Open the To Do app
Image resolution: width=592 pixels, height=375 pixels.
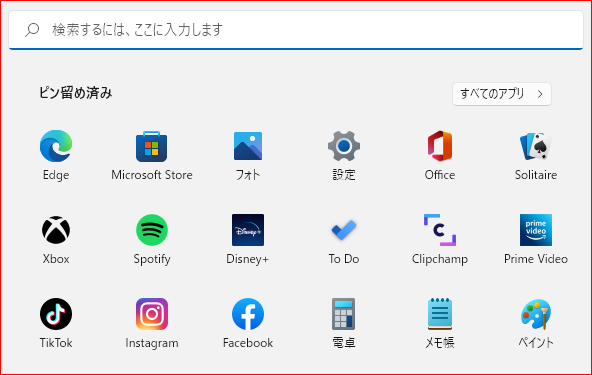(344, 230)
